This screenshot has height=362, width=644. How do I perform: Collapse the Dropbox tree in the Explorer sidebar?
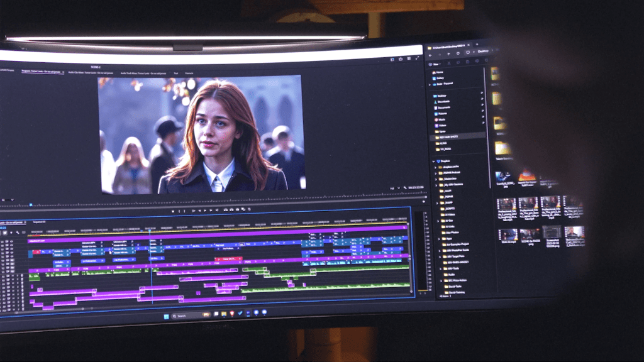click(433, 160)
